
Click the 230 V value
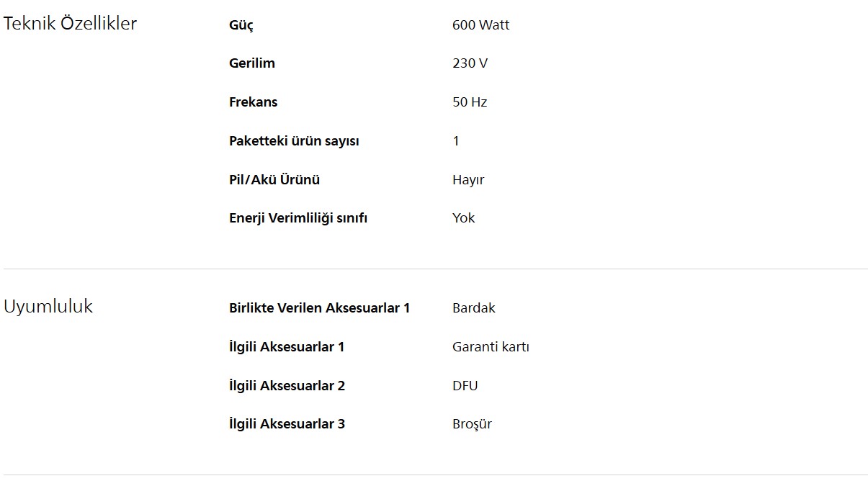pyautogui.click(x=470, y=63)
